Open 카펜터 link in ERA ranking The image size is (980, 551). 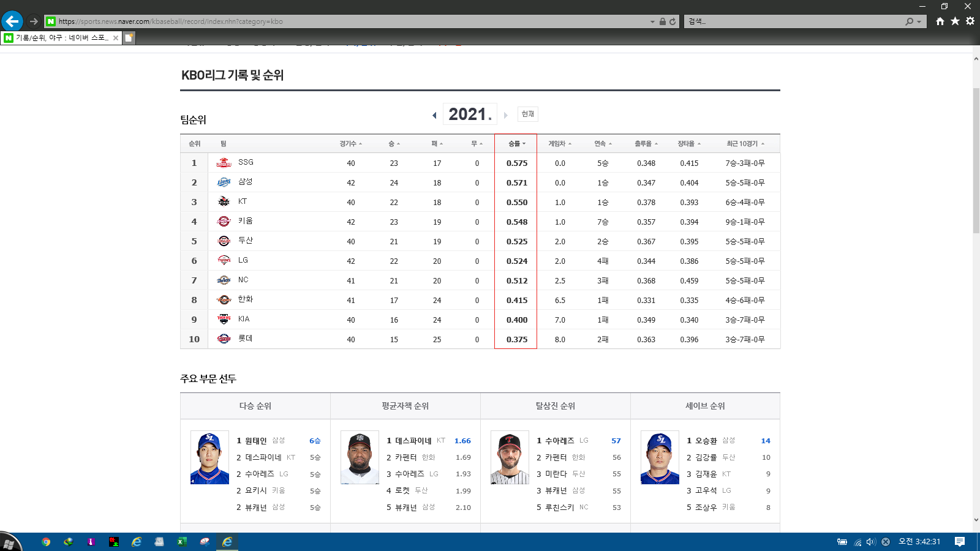click(406, 457)
